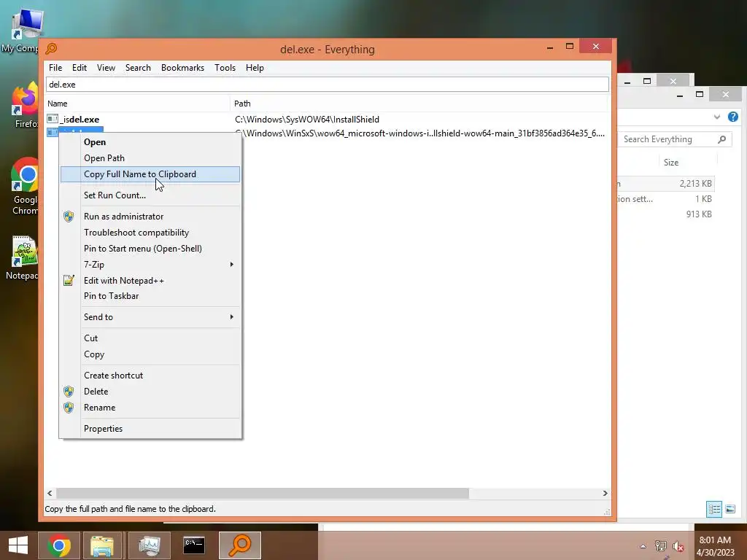Choose Open Path in the context menu
Screen dimensions: 747x560
pyautogui.click(x=150, y=158)
